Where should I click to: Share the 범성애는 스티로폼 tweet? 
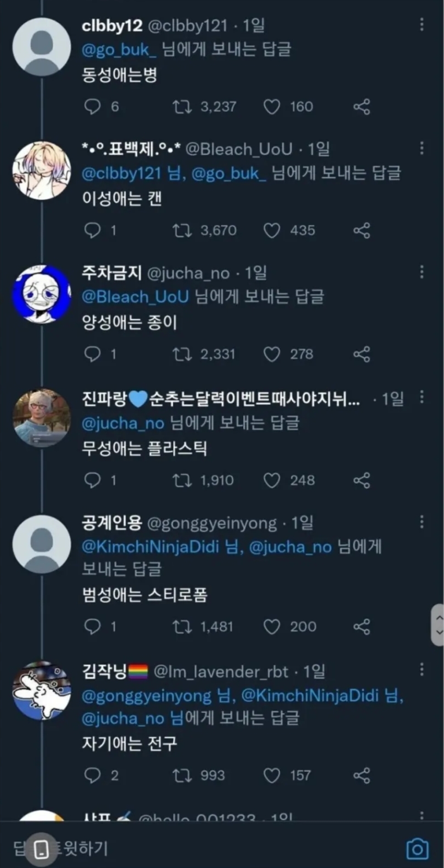point(361,627)
